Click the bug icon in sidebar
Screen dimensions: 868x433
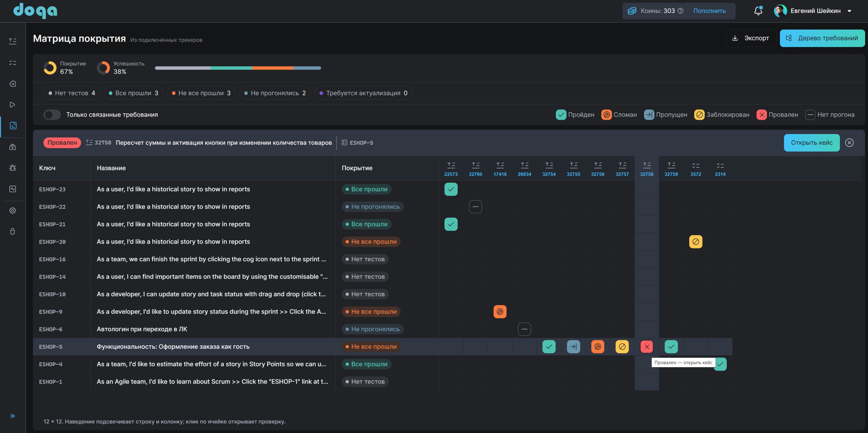(12, 168)
